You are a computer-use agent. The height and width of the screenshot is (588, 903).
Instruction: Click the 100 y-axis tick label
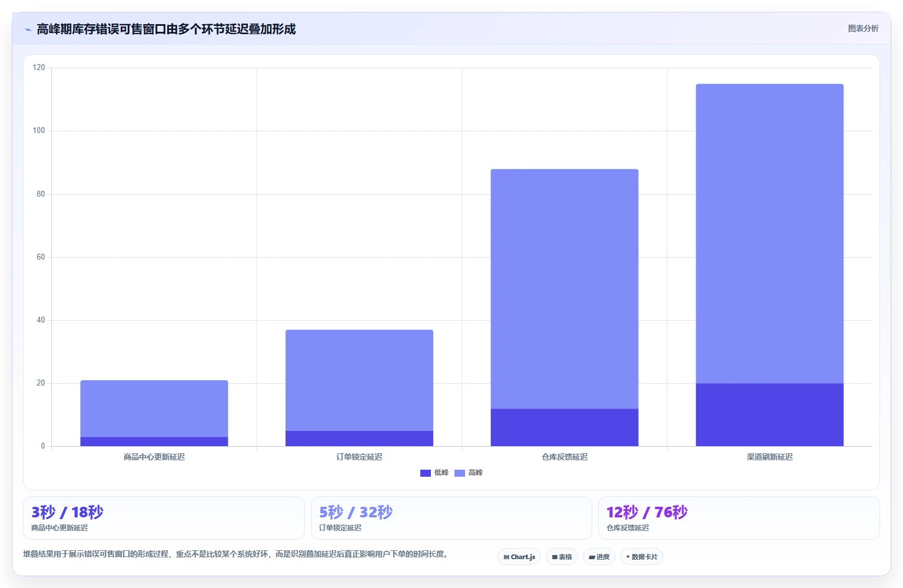pos(39,131)
